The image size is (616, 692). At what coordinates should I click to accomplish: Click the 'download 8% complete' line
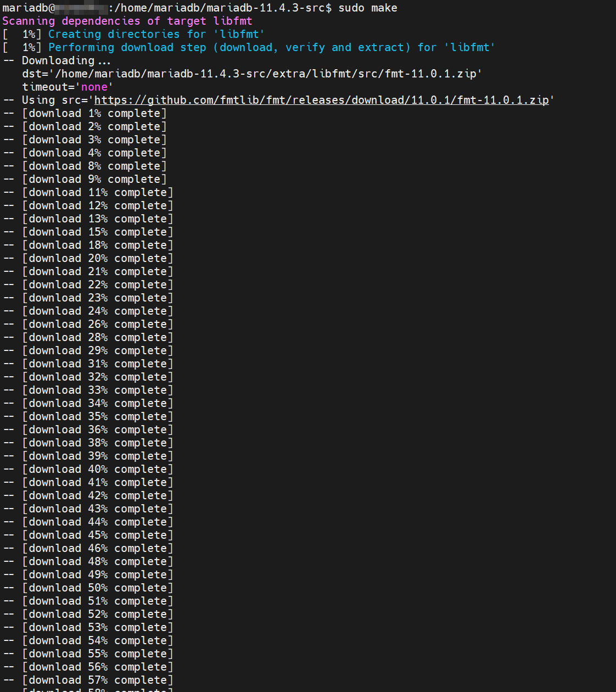[x=85, y=166]
